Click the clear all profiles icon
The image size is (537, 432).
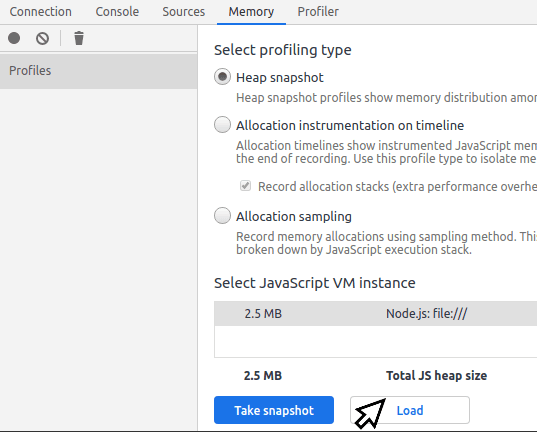tap(42, 38)
